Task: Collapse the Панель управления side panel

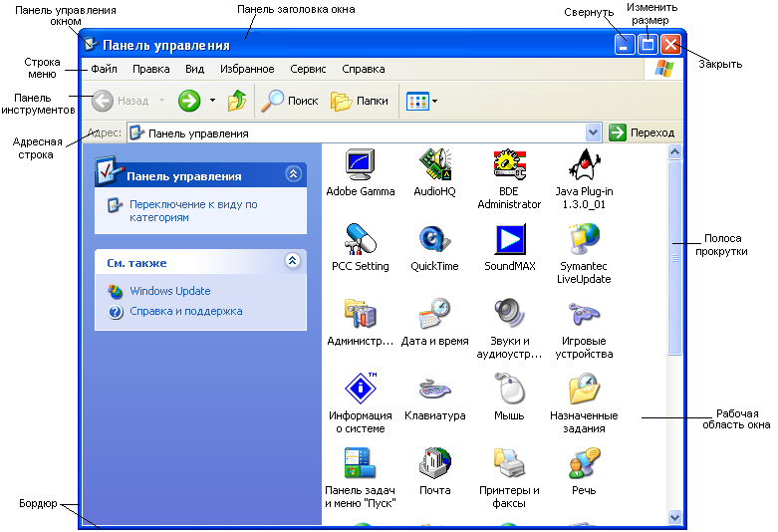Action: click(x=293, y=173)
